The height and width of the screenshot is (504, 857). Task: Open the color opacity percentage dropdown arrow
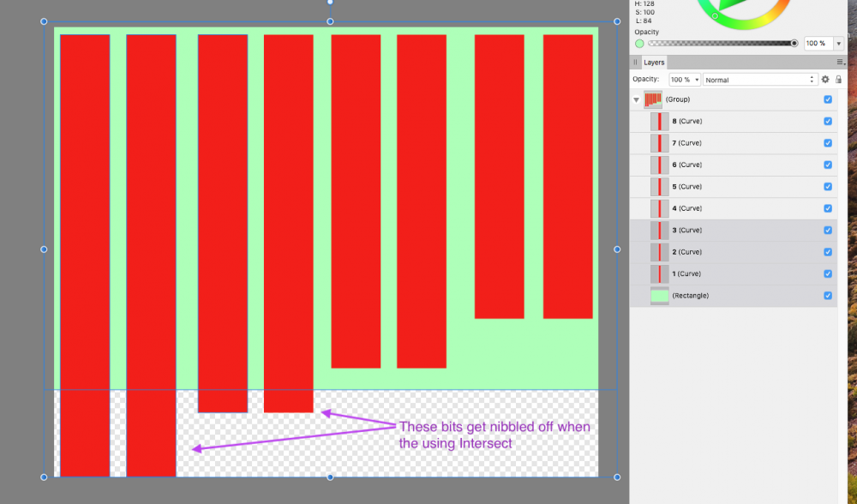pos(839,43)
